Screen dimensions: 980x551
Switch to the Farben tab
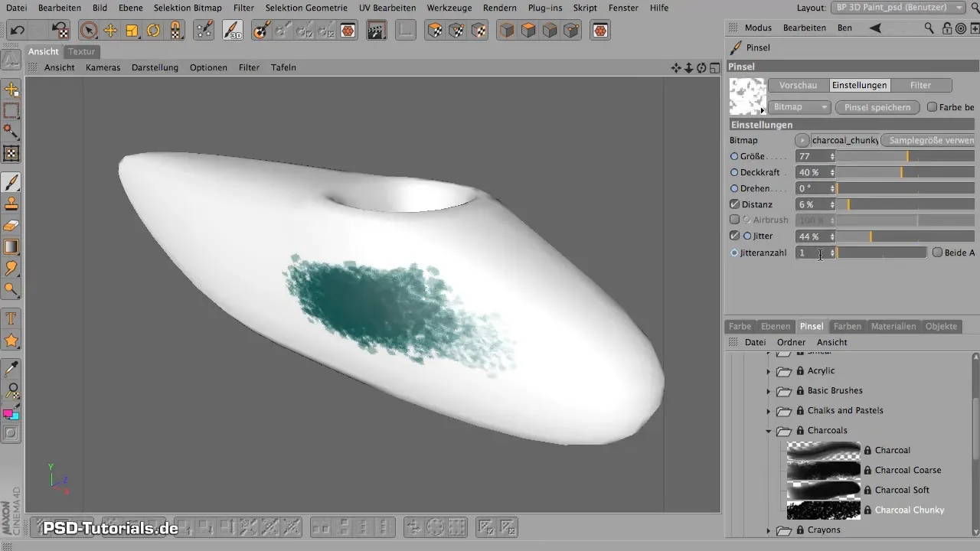pos(848,326)
